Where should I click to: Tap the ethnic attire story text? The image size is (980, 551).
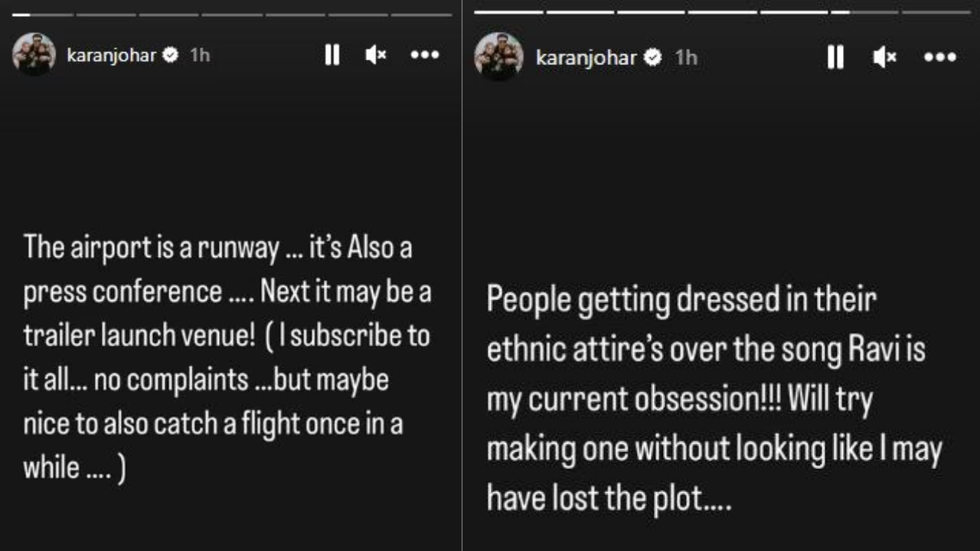pyautogui.click(x=714, y=399)
